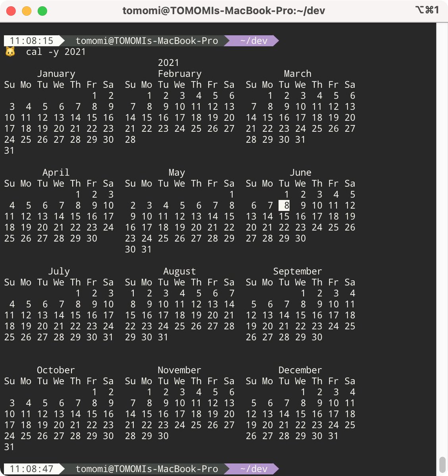Image resolution: width=448 pixels, height=476 pixels.
Task: Click the 'Th' weekday header under December
Action: point(317,381)
